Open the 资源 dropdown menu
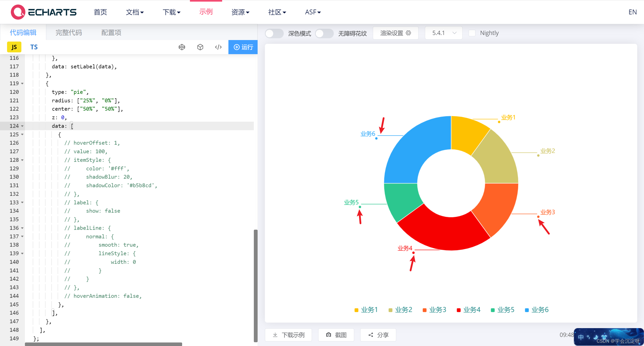 tap(240, 12)
